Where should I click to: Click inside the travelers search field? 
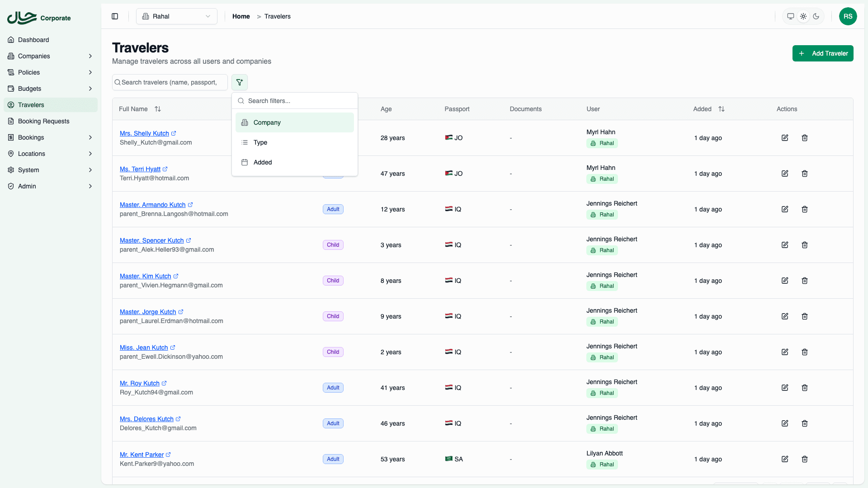170,82
